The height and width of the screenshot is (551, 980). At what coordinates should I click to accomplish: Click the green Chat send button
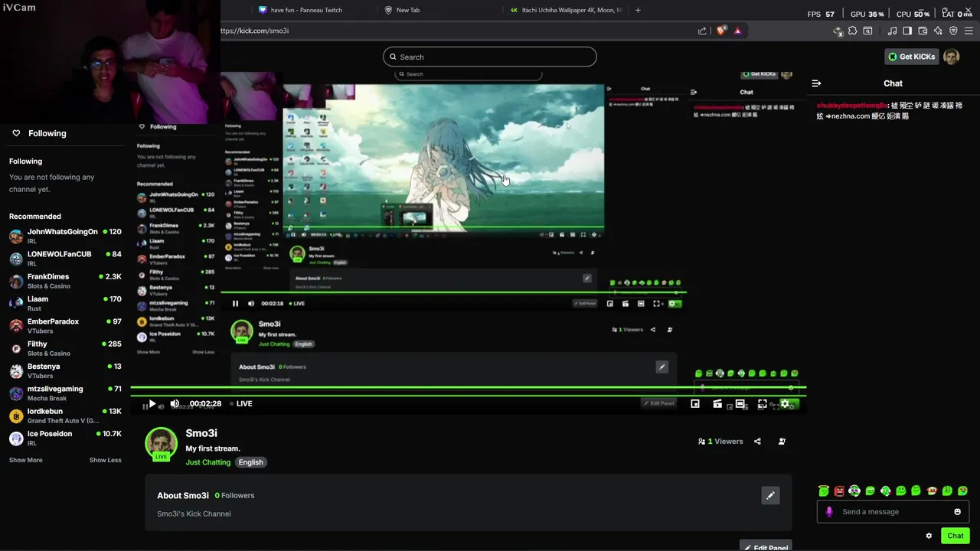pos(955,536)
